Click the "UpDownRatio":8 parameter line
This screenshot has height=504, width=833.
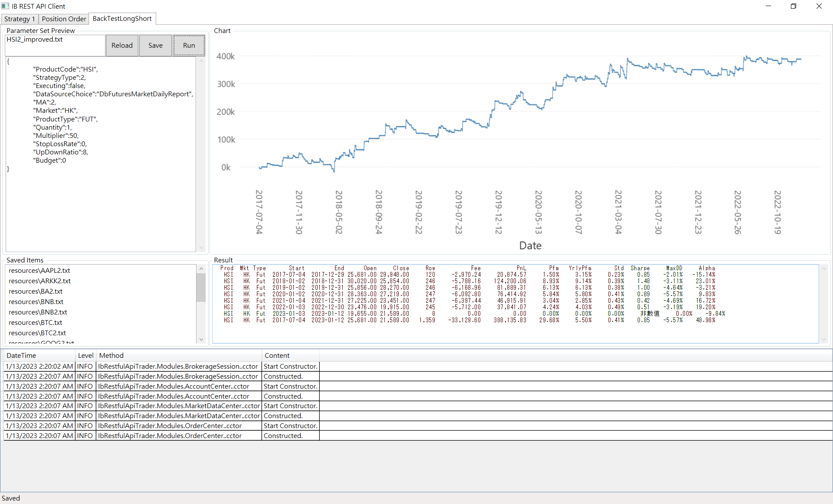tap(61, 152)
